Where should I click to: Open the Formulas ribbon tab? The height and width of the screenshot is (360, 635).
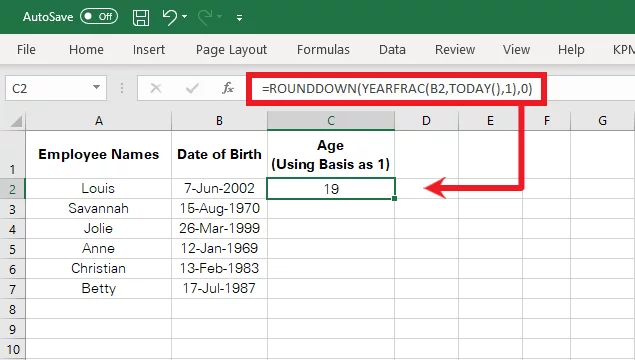point(323,49)
